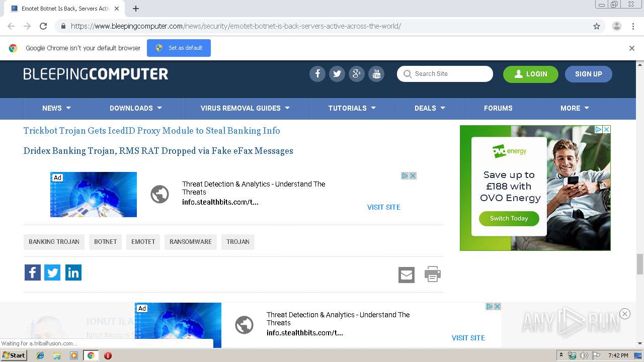Focus the Search Site field
This screenshot has height=362, width=644.
point(445,74)
